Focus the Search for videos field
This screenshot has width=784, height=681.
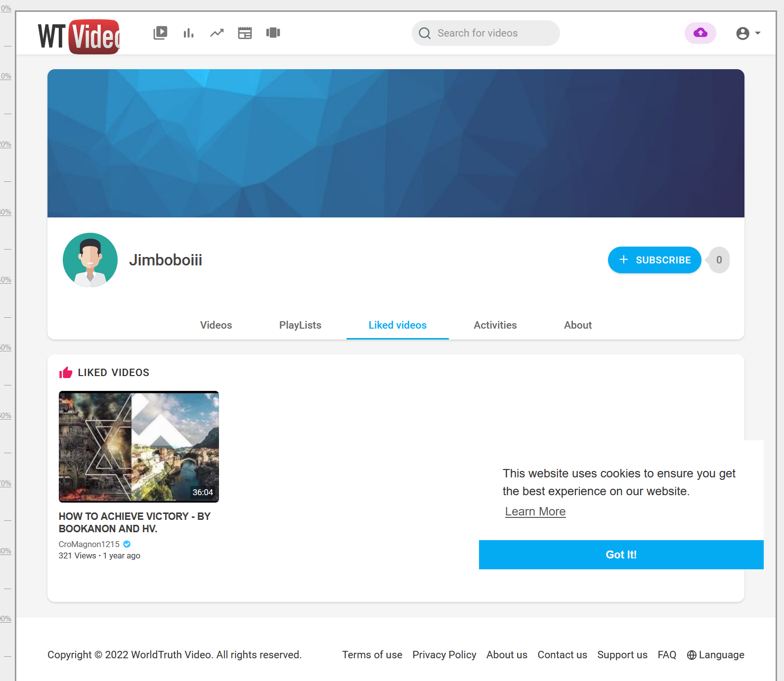(485, 33)
